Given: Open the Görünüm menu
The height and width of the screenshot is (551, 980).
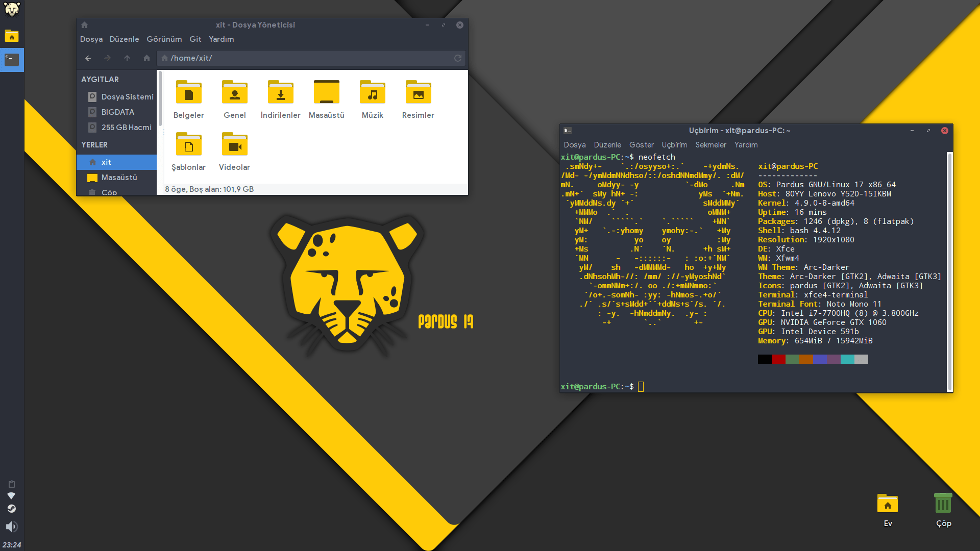Looking at the screenshot, I should click(x=164, y=39).
